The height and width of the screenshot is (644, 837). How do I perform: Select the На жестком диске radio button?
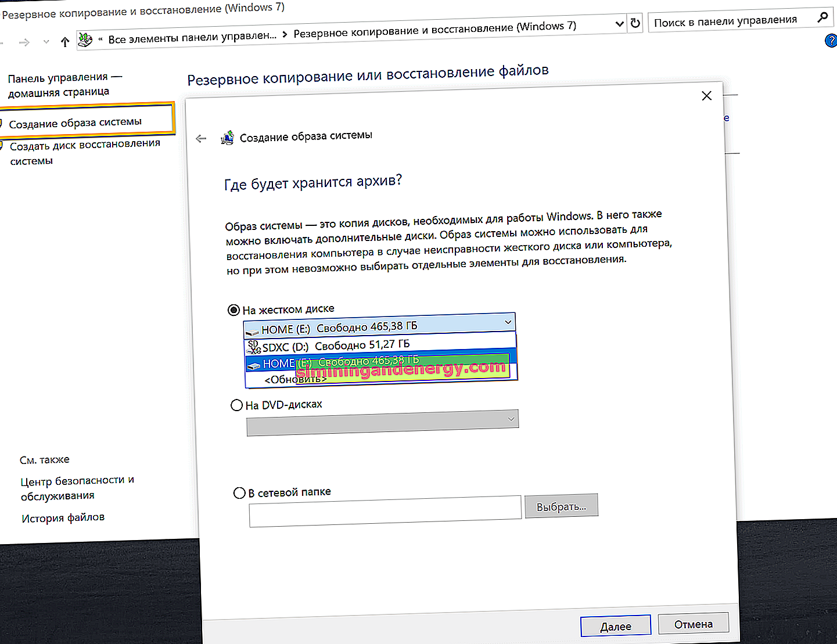pyautogui.click(x=234, y=310)
